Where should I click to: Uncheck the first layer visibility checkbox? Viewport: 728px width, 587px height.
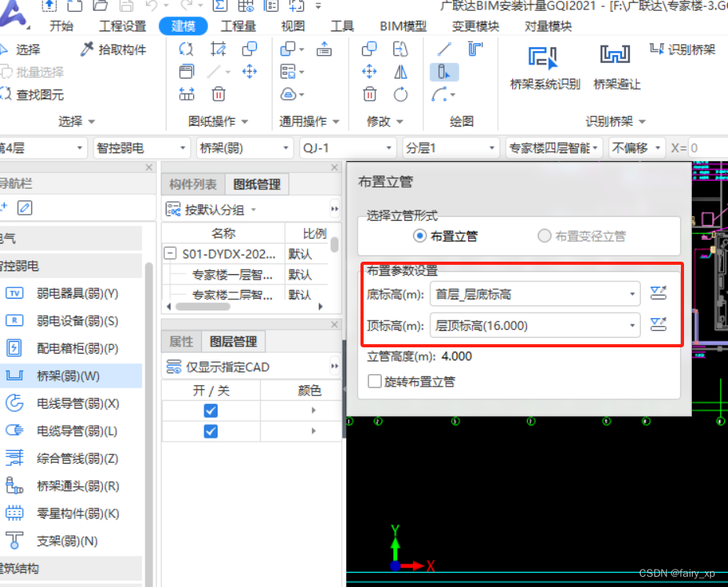210,410
